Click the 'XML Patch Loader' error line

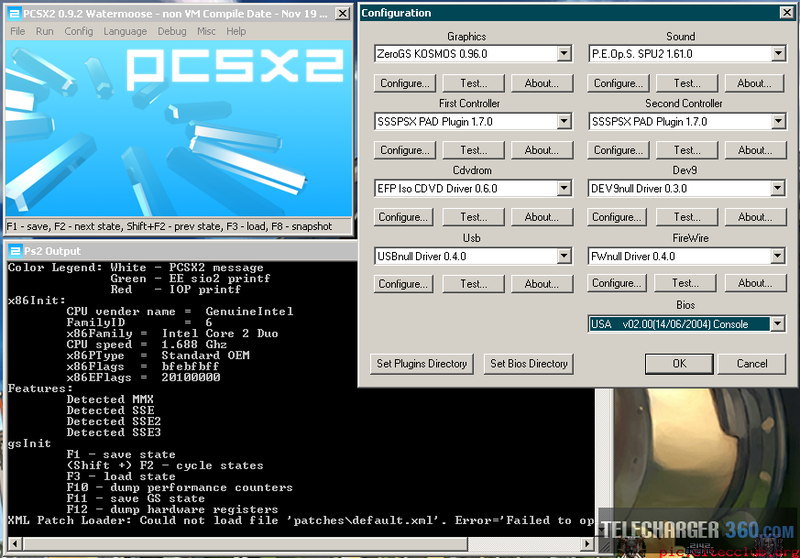pyautogui.click(x=300, y=520)
